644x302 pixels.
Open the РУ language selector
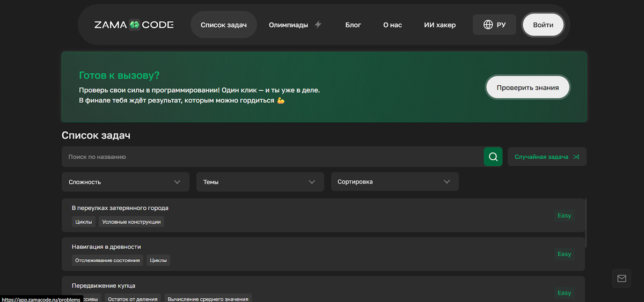click(x=494, y=25)
